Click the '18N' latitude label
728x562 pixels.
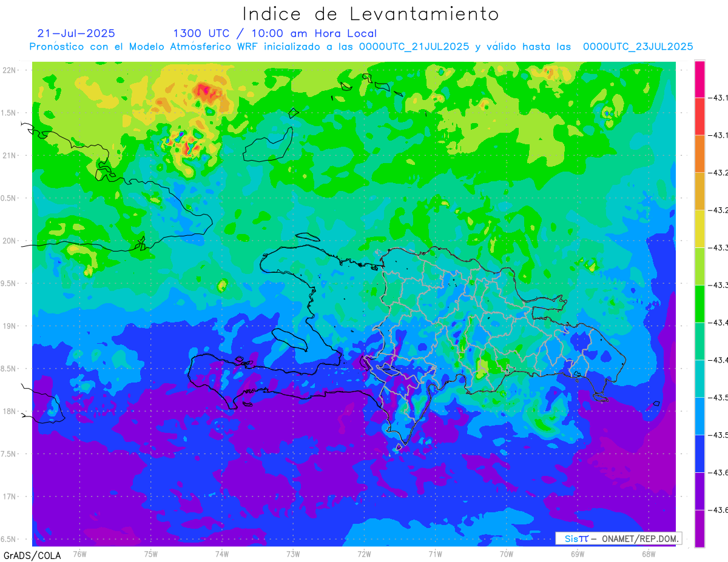point(8,412)
